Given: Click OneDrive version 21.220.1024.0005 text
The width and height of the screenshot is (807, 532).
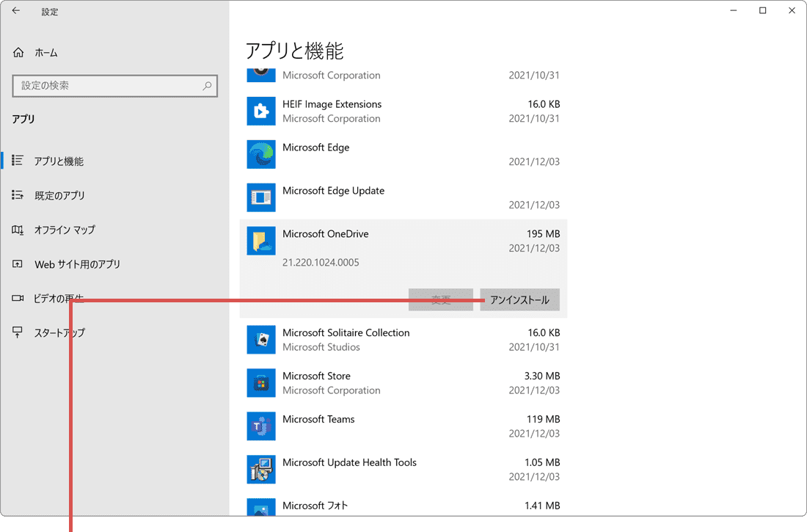Looking at the screenshot, I should (321, 263).
